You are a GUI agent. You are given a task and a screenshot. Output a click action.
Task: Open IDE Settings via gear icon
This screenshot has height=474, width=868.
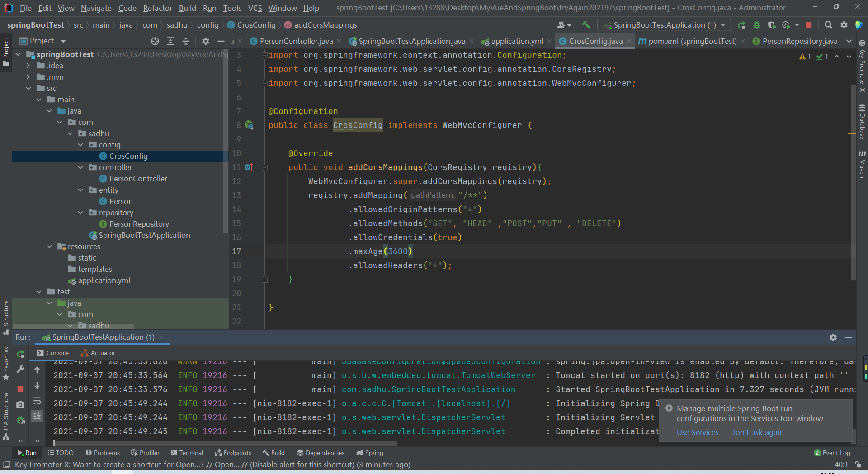click(844, 25)
